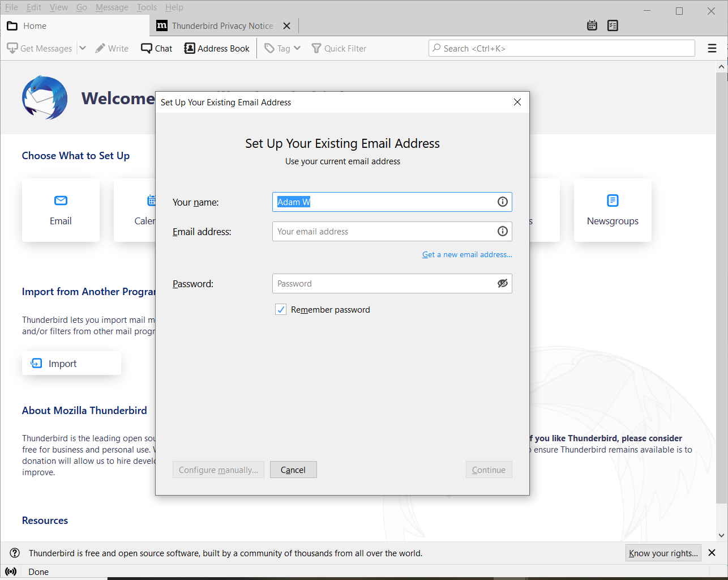Expand the Get Messages dropdown arrow
This screenshot has width=728, height=580.
pos(83,48)
